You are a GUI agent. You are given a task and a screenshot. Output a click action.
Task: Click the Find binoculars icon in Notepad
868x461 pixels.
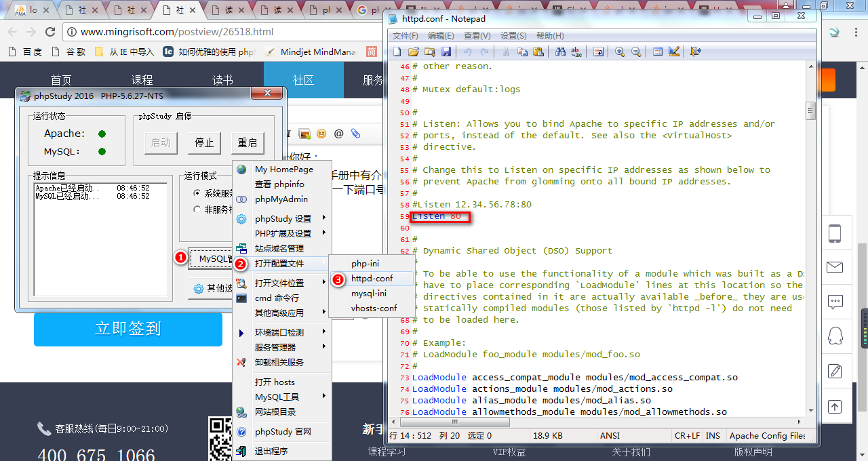pyautogui.click(x=560, y=52)
